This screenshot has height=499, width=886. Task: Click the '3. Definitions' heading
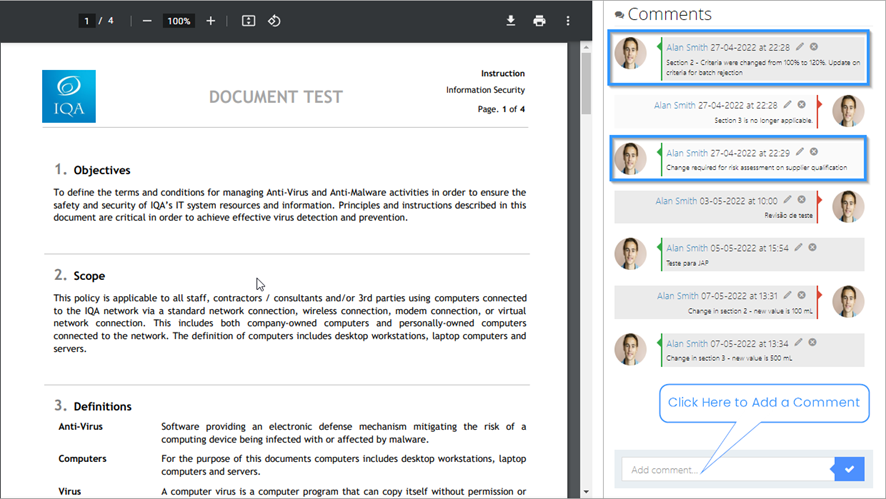click(93, 406)
